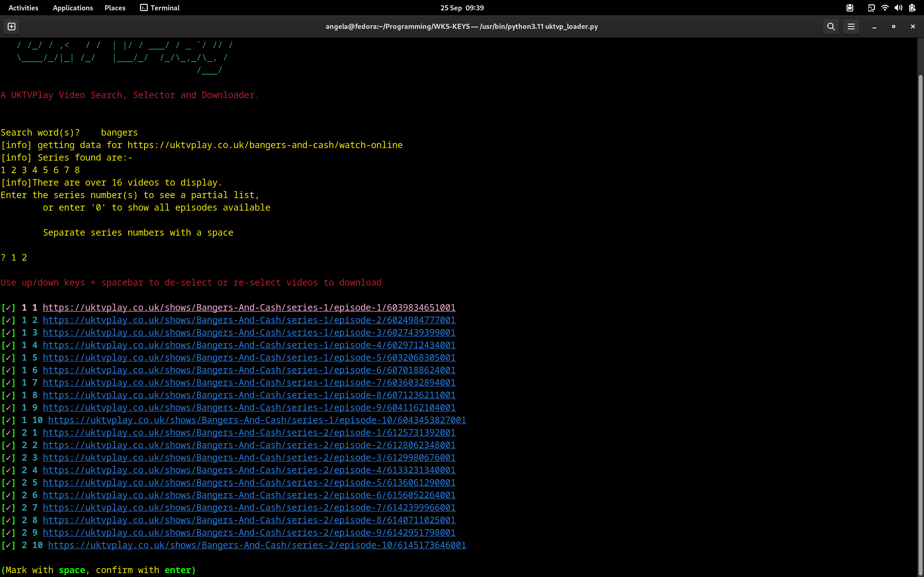Toggle checkbox for series 2 episode 5
This screenshot has height=577, width=924.
8,483
